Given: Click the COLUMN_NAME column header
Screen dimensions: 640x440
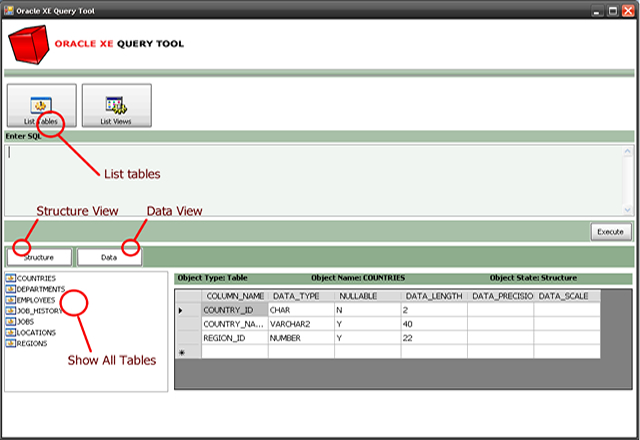Looking at the screenshot, I should click(x=235, y=296).
